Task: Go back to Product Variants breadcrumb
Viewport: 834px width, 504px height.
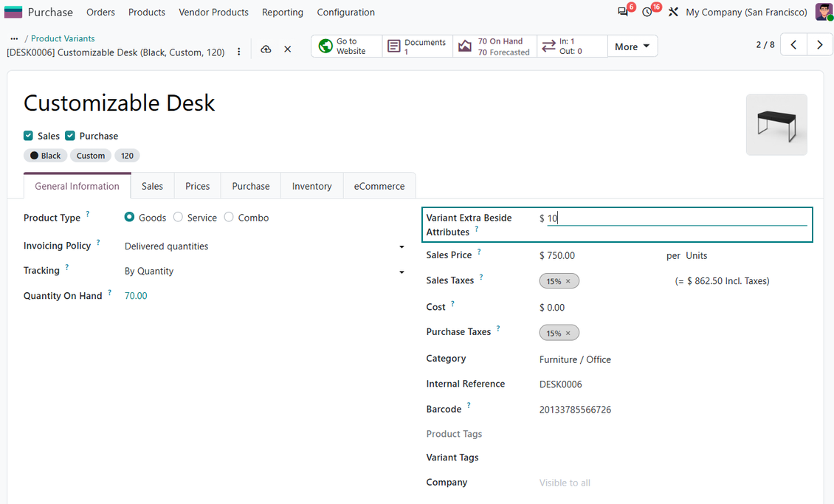Action: (63, 38)
